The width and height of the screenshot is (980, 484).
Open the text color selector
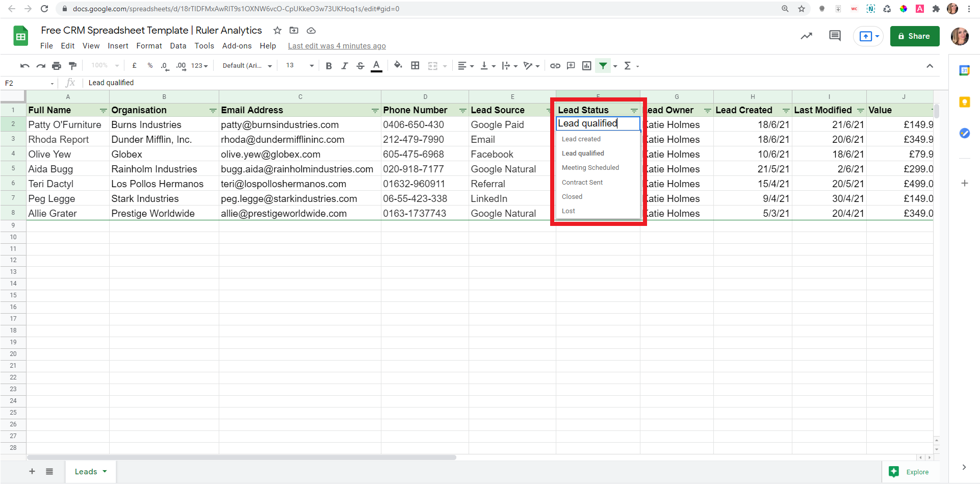click(377, 66)
